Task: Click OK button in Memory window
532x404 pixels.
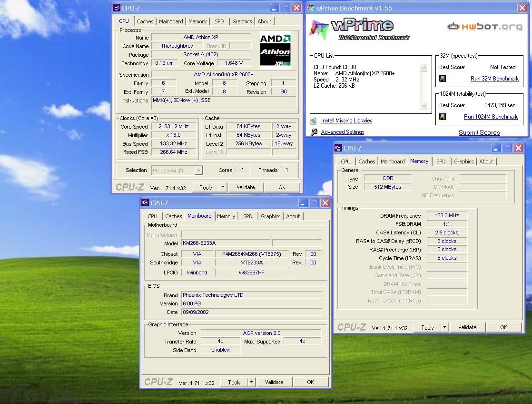Action: tap(503, 327)
